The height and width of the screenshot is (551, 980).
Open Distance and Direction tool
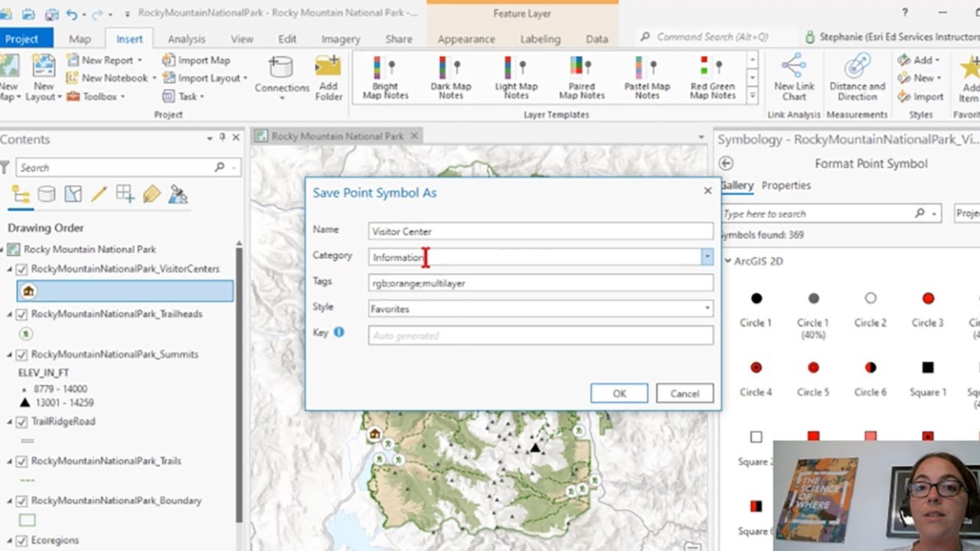(857, 77)
